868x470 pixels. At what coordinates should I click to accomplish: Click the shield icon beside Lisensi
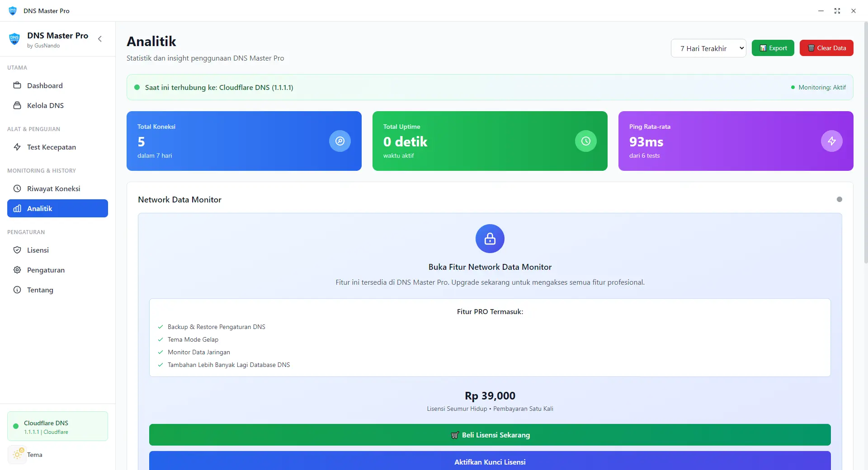click(x=17, y=250)
